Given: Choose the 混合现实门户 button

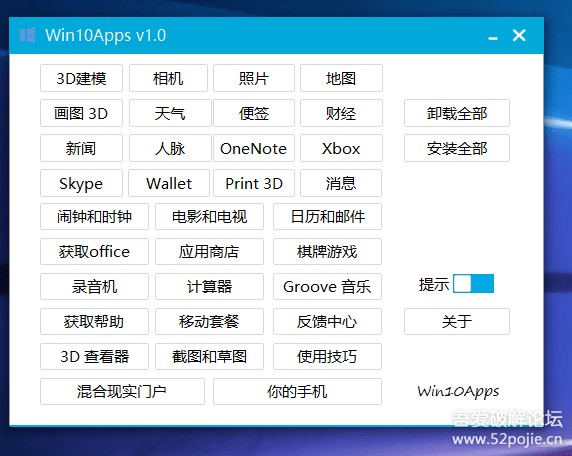Looking at the screenshot, I should 122,391.
